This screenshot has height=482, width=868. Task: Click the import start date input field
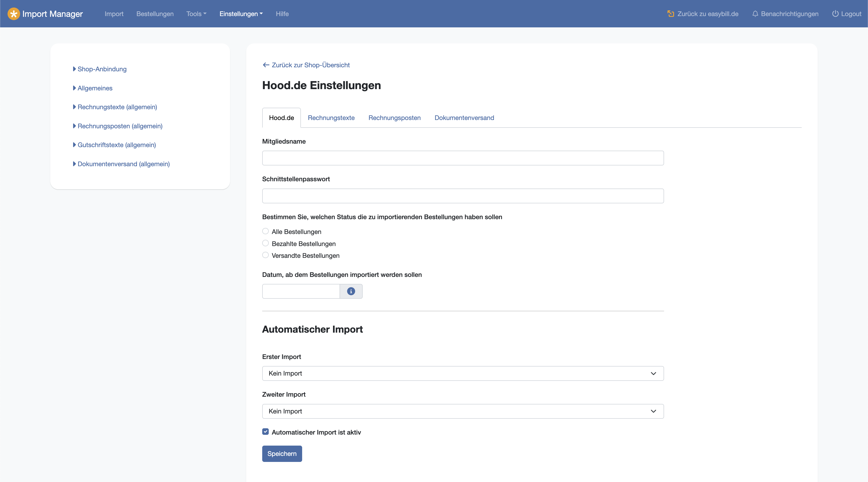tap(301, 291)
